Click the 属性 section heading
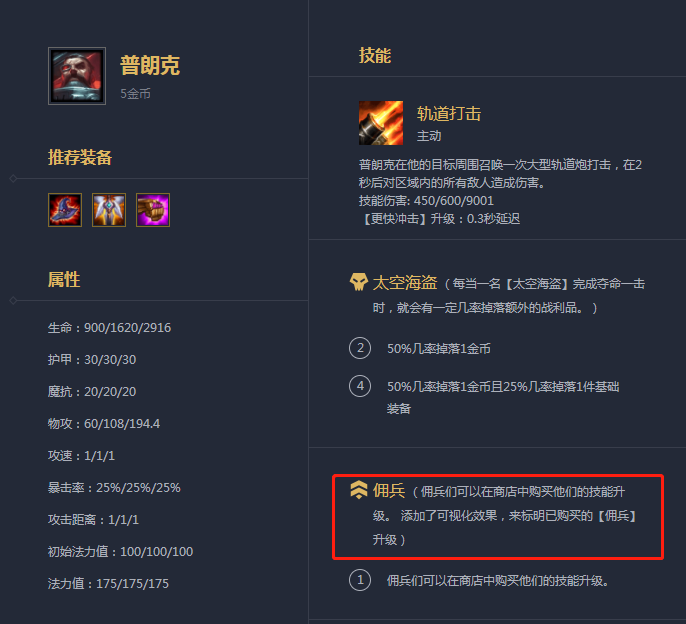The height and width of the screenshot is (624, 686). click(64, 280)
